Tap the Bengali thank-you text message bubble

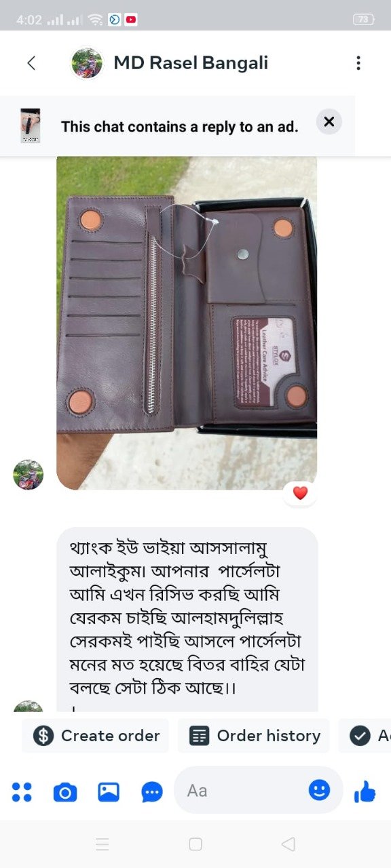pos(187,619)
